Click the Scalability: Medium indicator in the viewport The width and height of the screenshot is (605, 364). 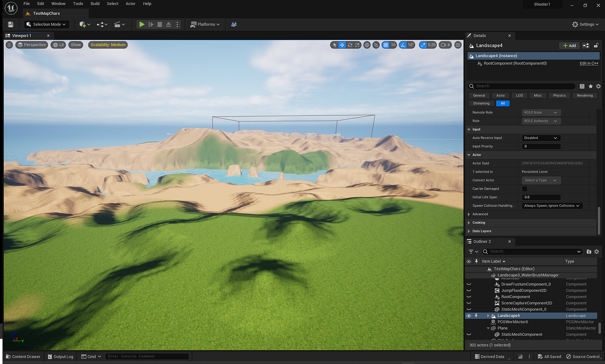[108, 44]
